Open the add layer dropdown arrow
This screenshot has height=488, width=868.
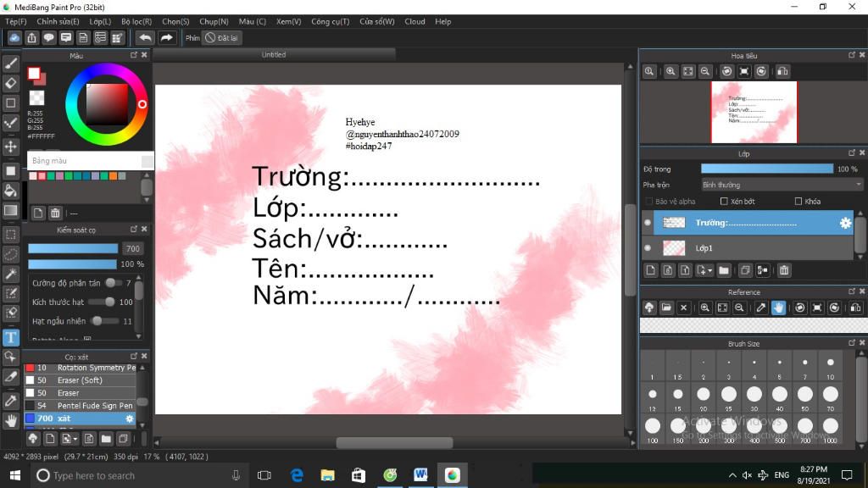point(704,270)
